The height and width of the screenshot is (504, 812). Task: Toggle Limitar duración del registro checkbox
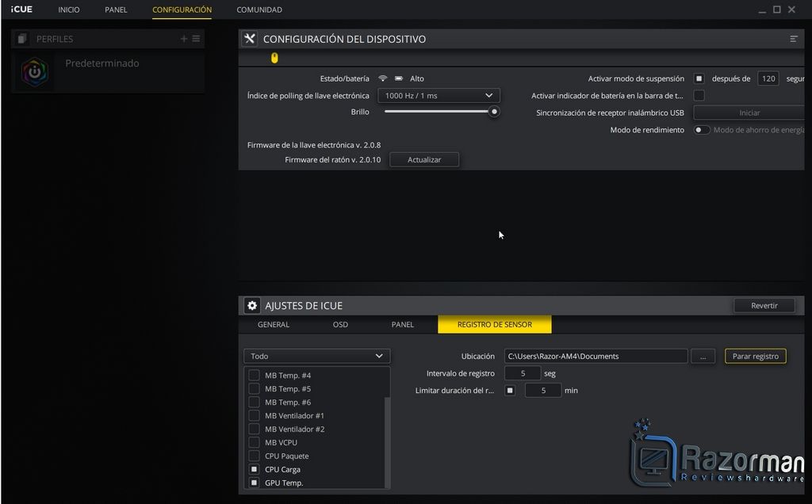tap(510, 390)
